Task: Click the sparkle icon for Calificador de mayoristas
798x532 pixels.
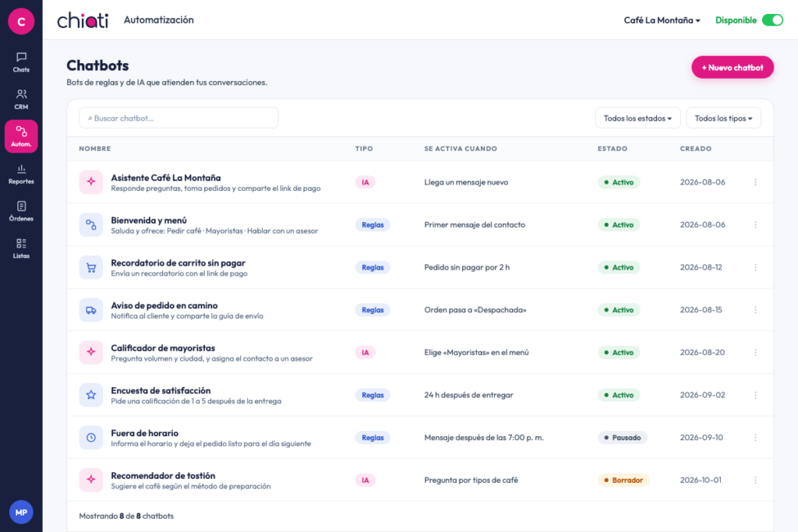Action: tap(91, 353)
